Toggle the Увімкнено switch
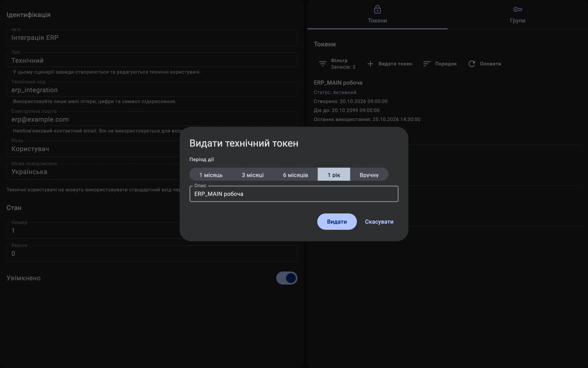588x368 pixels. click(287, 278)
